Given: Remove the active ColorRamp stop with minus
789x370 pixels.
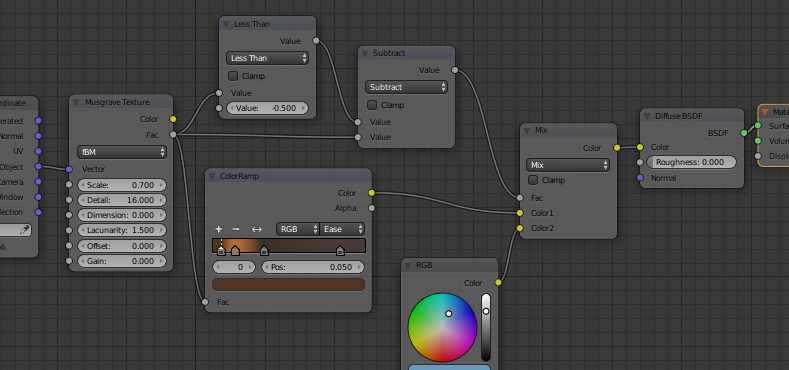Looking at the screenshot, I should pos(235,229).
